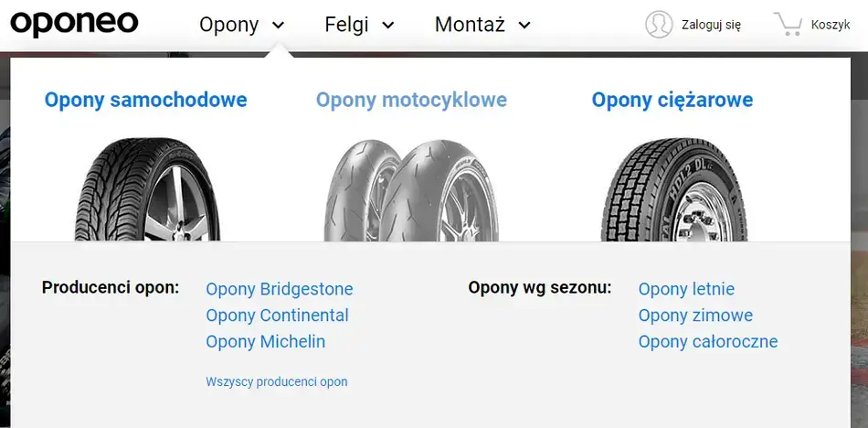
Task: Expand the Montaż dropdown chevron
Action: pyautogui.click(x=524, y=26)
